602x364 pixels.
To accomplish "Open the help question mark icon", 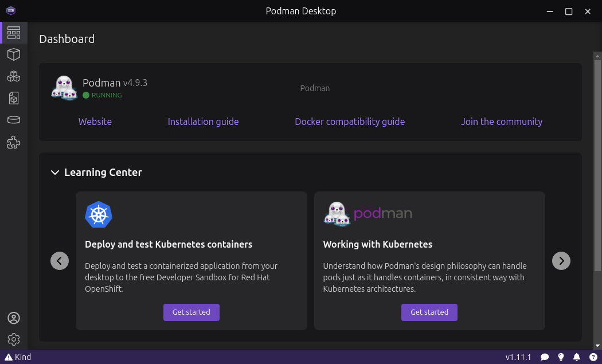I will [593, 357].
